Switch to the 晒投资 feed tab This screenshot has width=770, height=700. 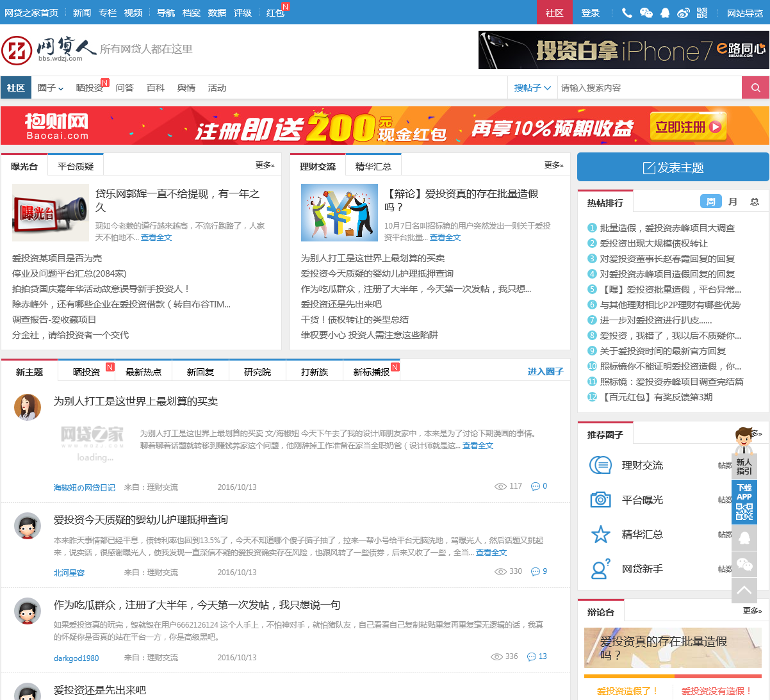[86, 371]
